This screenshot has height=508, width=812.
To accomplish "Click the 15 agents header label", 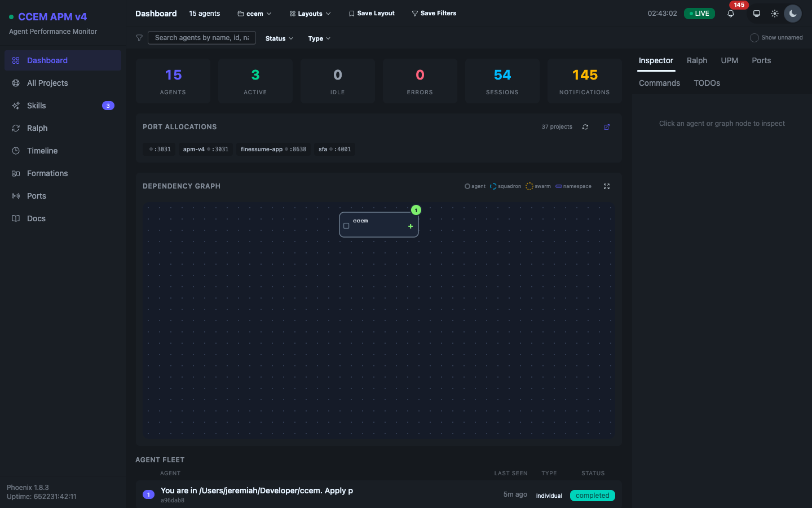I will point(205,14).
